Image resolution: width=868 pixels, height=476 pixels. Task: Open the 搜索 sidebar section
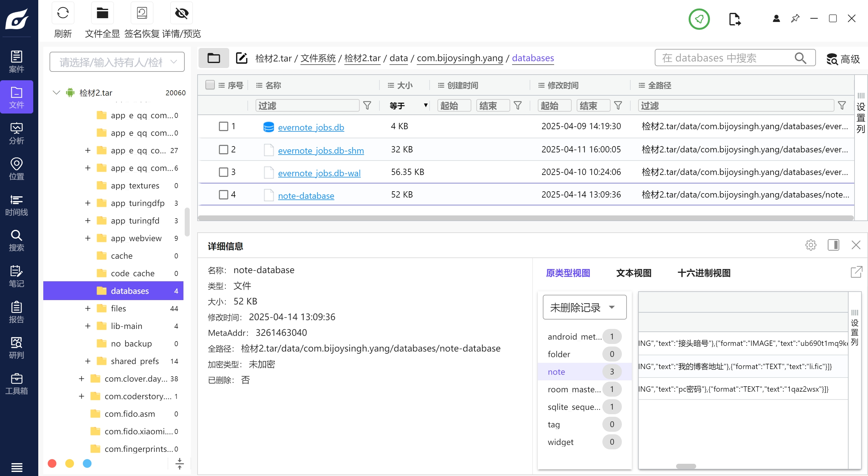tap(17, 240)
